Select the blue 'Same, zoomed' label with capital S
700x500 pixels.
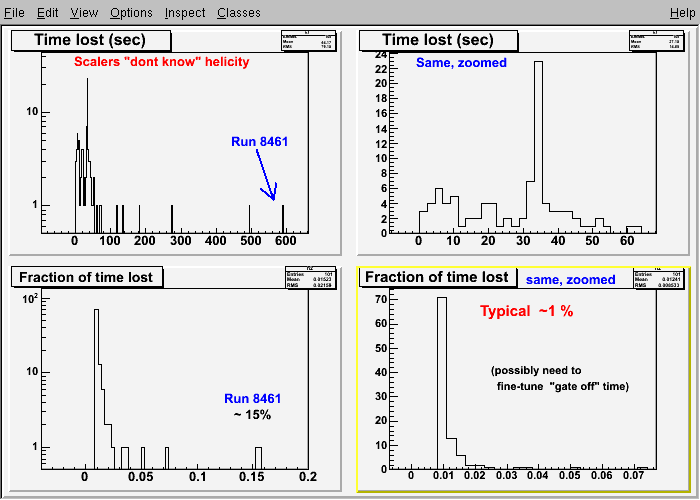pos(461,62)
